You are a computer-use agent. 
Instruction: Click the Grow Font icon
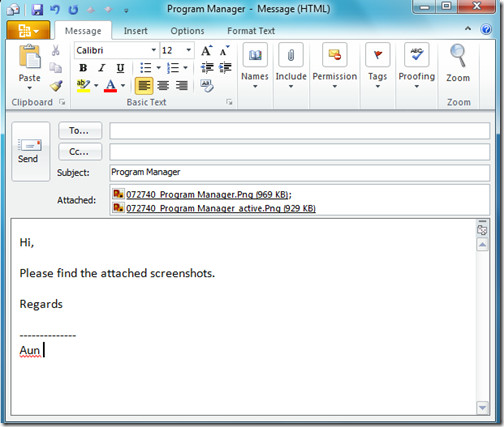(207, 51)
